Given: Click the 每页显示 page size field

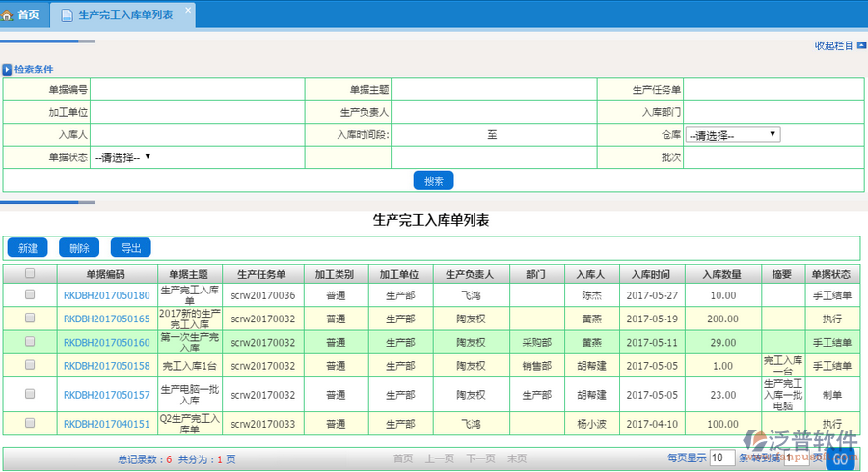Looking at the screenshot, I should 722,458.
